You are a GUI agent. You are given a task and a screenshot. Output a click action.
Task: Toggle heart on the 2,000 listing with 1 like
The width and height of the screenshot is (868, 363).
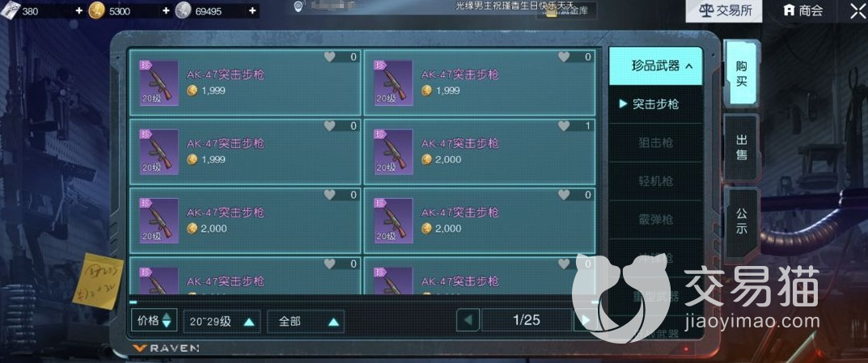(564, 126)
